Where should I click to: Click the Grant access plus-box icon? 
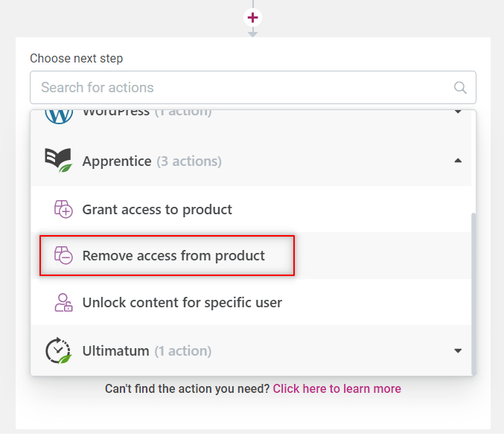tap(63, 209)
